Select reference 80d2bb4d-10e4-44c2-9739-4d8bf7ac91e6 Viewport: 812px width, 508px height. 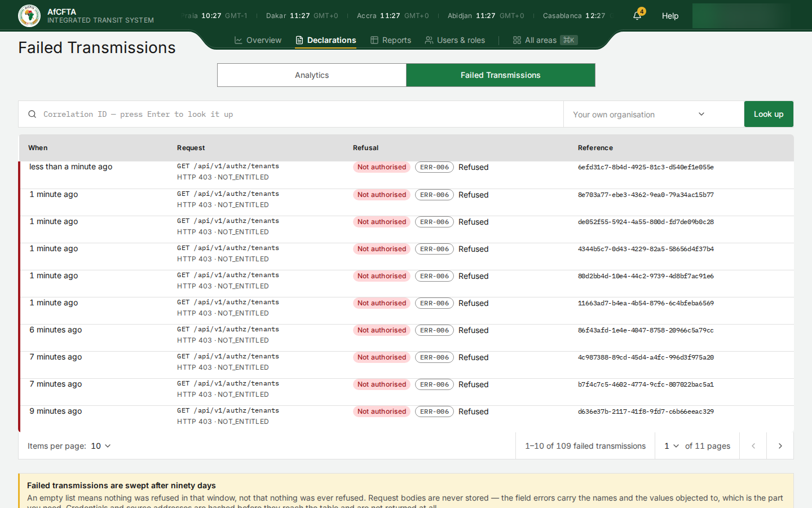point(646,276)
